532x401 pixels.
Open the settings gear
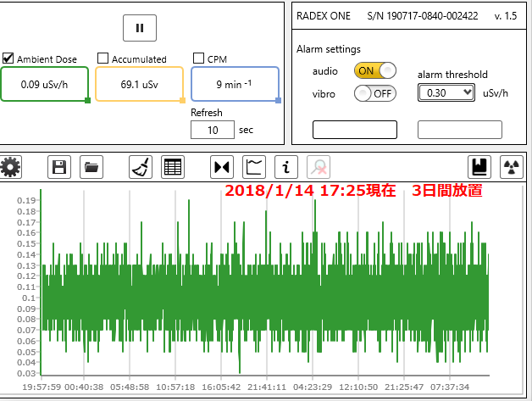tap(10, 167)
